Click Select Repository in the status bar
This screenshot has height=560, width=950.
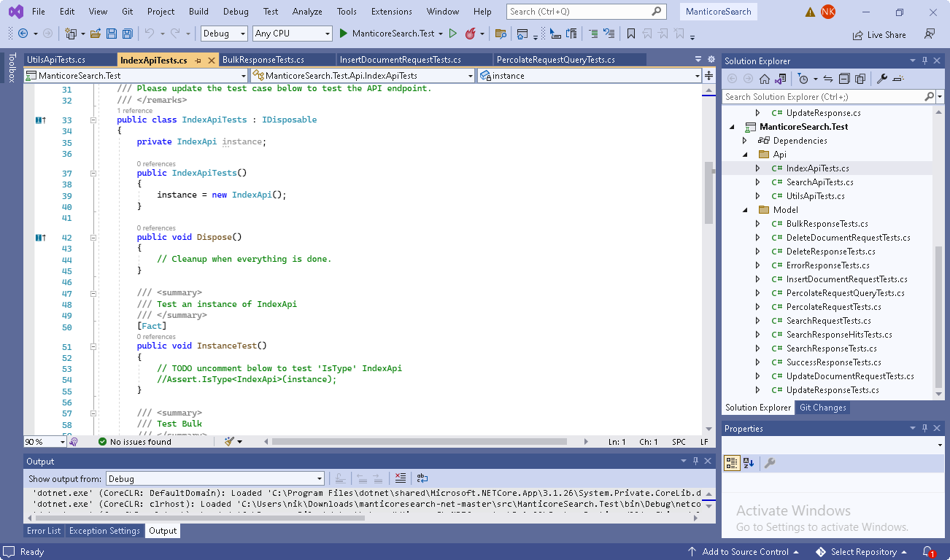click(x=866, y=552)
